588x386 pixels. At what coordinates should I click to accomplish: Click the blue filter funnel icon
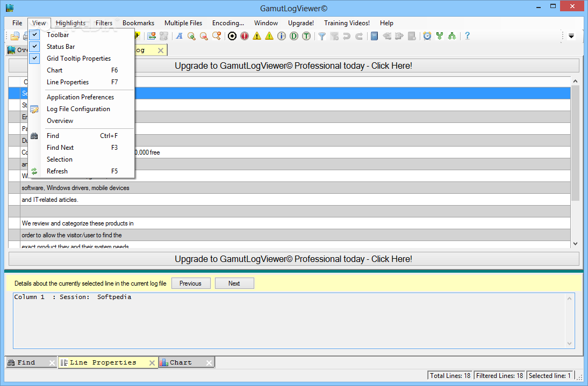[x=322, y=36]
